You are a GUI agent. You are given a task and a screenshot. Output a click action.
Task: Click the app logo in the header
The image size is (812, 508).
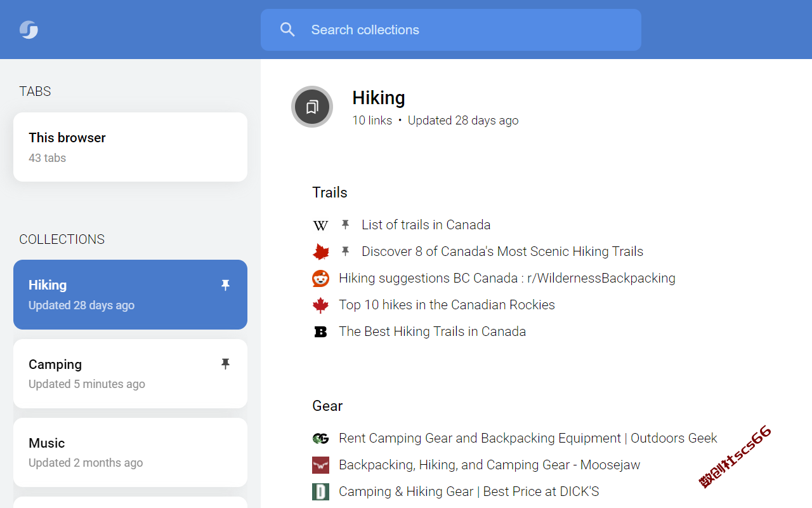[29, 30]
